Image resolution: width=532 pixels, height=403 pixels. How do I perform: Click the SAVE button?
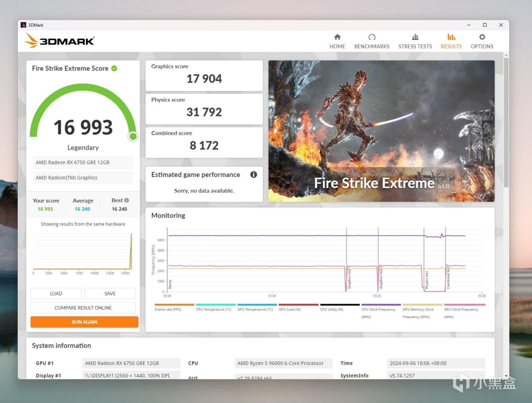click(110, 293)
